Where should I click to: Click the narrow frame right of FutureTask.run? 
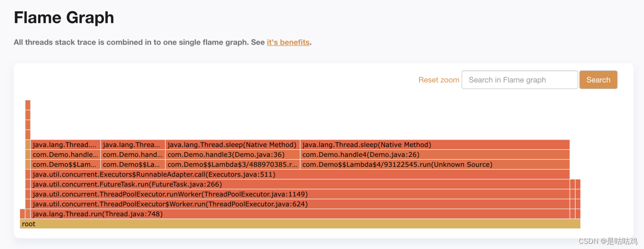572,184
